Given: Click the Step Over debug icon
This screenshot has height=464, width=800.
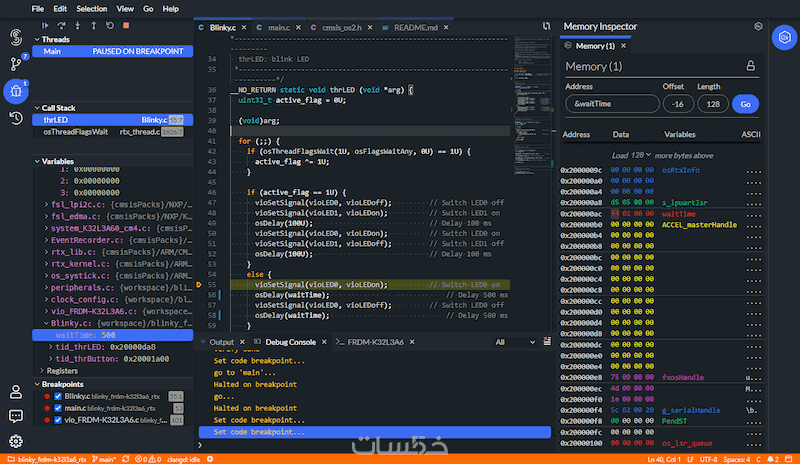Looking at the screenshot, I should tap(63, 24).
